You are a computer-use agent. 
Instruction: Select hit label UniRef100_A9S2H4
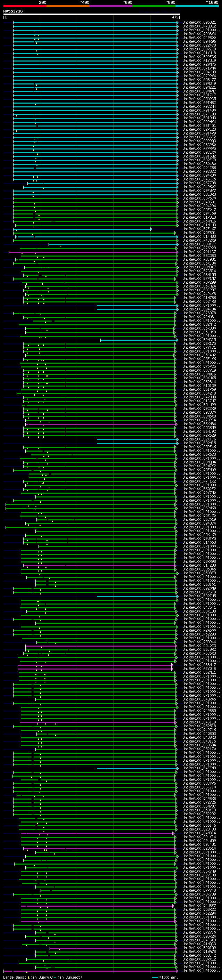(199, 106)
